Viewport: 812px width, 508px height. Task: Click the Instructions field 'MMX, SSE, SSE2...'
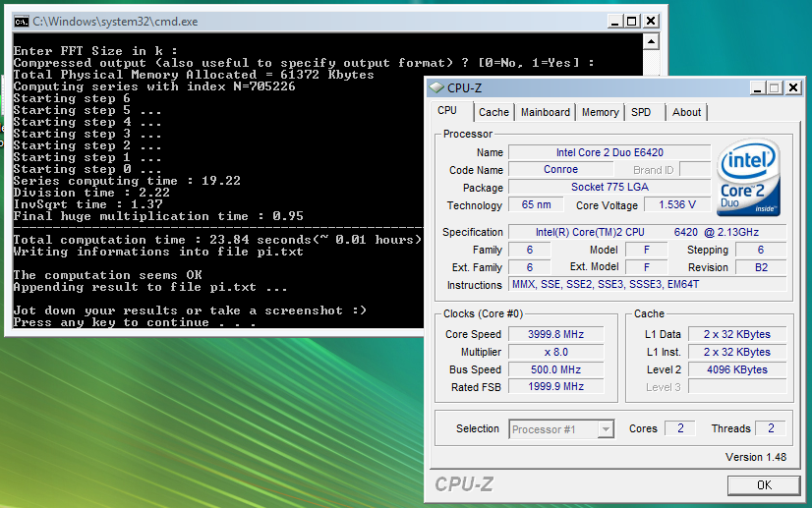[647, 284]
